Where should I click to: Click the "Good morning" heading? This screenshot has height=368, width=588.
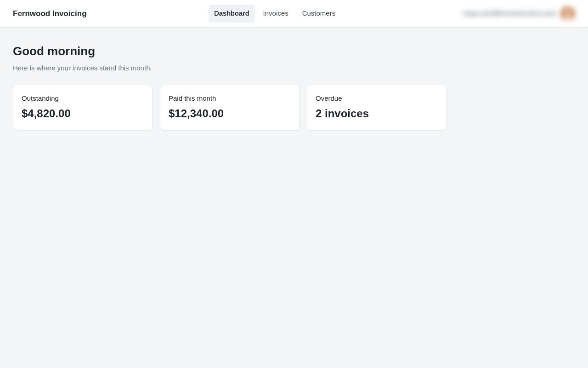click(x=54, y=51)
